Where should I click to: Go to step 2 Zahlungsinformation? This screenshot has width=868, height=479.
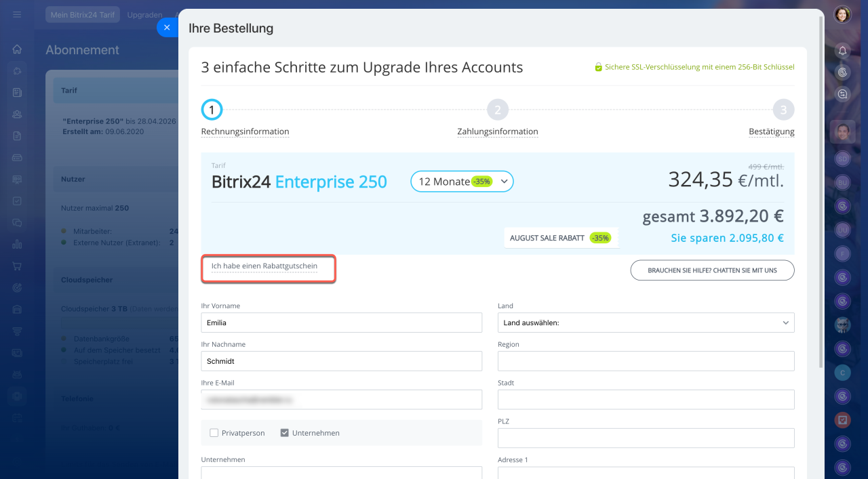tap(498, 119)
